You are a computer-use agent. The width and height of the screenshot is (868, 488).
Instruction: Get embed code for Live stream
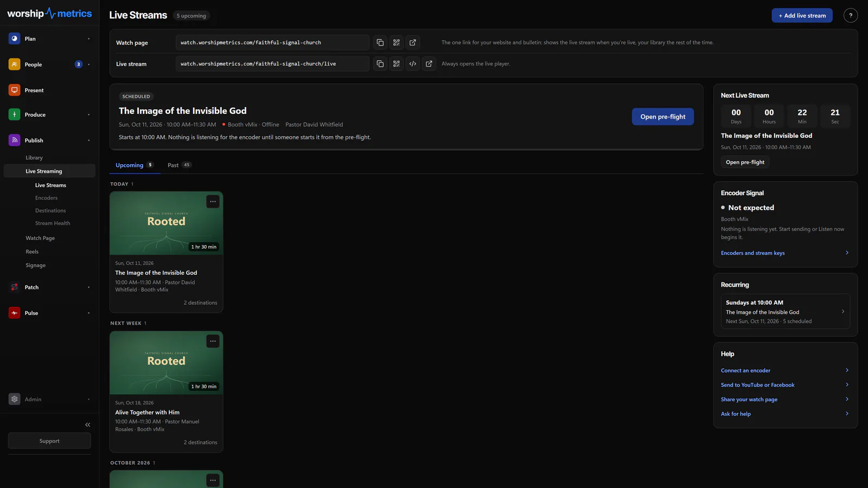coord(413,64)
